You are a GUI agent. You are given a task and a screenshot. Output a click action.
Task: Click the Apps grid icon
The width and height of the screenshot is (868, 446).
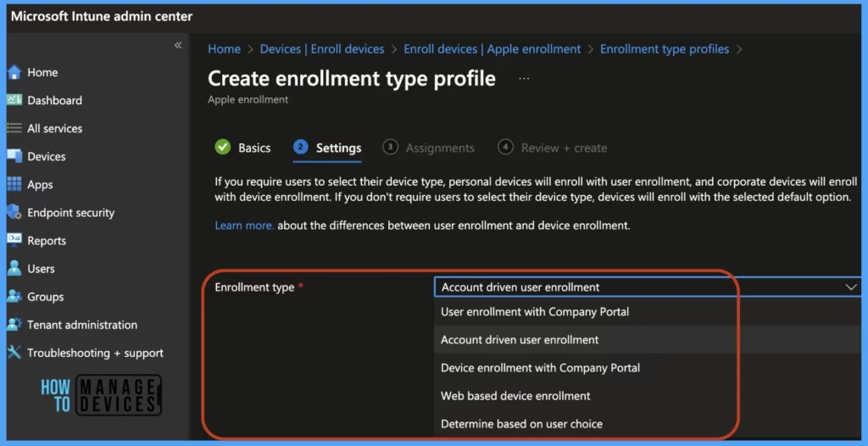point(14,185)
